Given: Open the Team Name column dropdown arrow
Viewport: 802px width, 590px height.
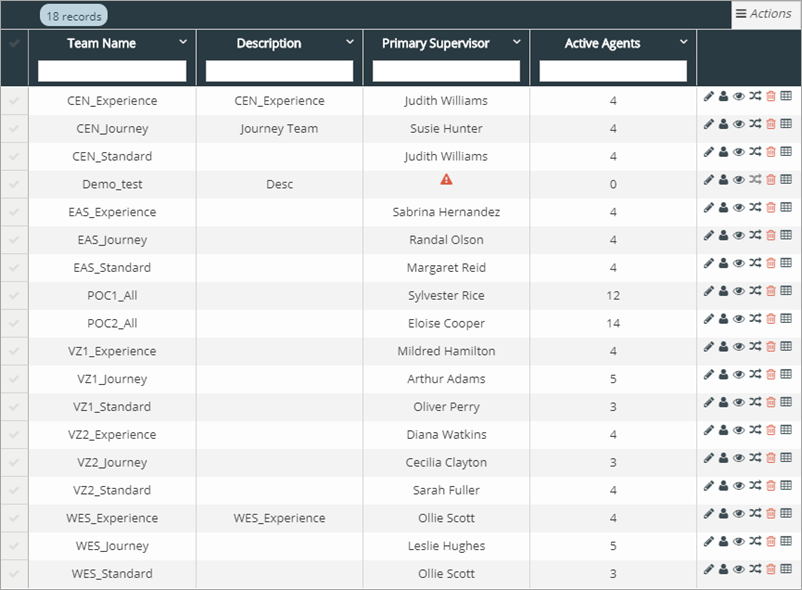Looking at the screenshot, I should pos(183,42).
